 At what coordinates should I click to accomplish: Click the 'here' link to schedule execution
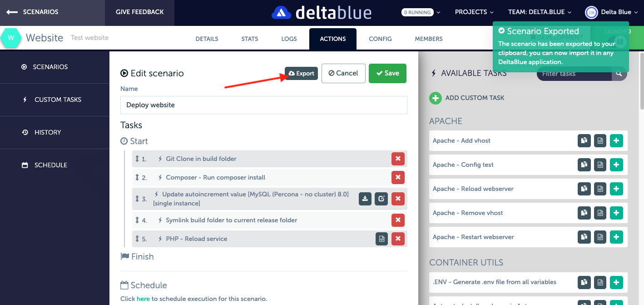pos(143,299)
